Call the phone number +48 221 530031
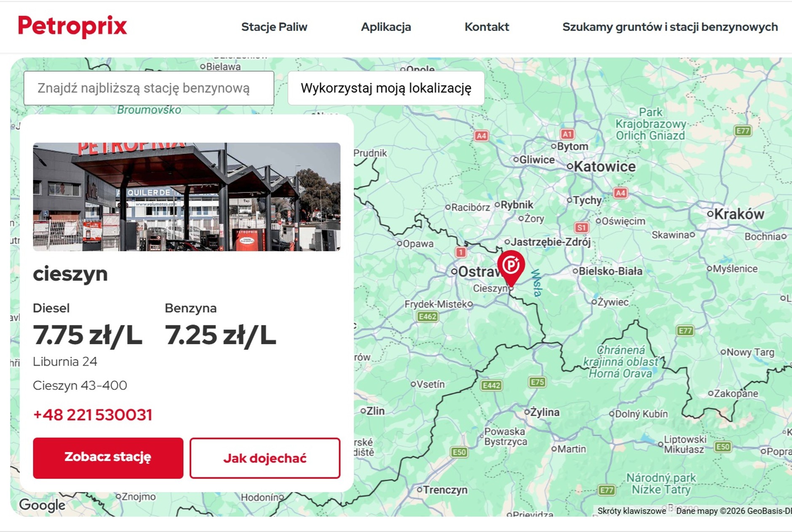The width and height of the screenshot is (792, 532). click(93, 415)
